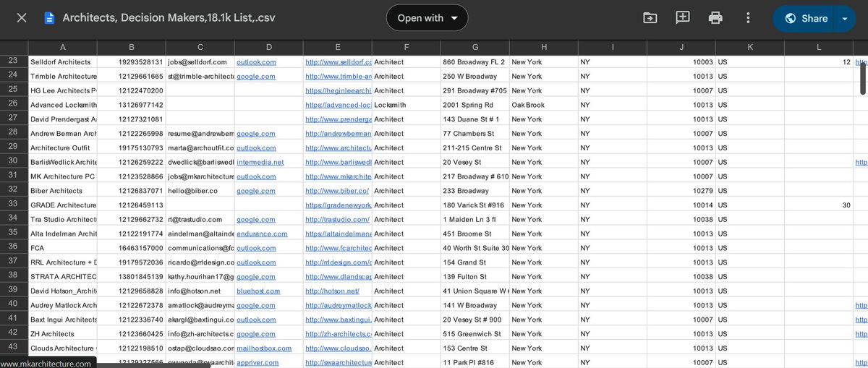
Task: Click the '154 Grand St' address cell
Action: tap(475, 262)
